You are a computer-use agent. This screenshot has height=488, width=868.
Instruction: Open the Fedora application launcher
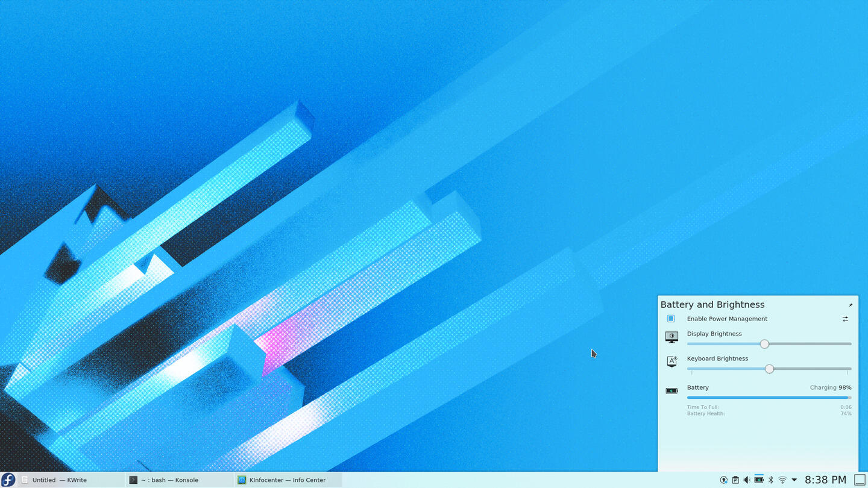pyautogui.click(x=8, y=480)
